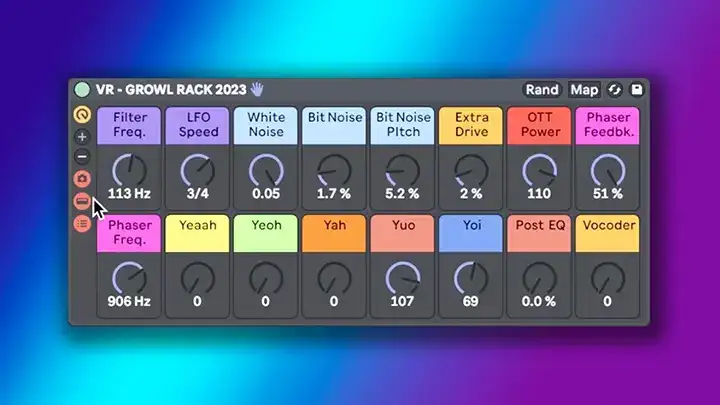Click the VR - GROWL RACK 2023 title
720x405 pixels.
tap(171, 90)
